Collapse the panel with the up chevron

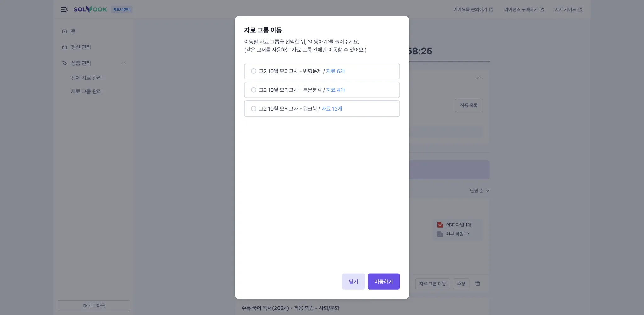[x=479, y=78]
